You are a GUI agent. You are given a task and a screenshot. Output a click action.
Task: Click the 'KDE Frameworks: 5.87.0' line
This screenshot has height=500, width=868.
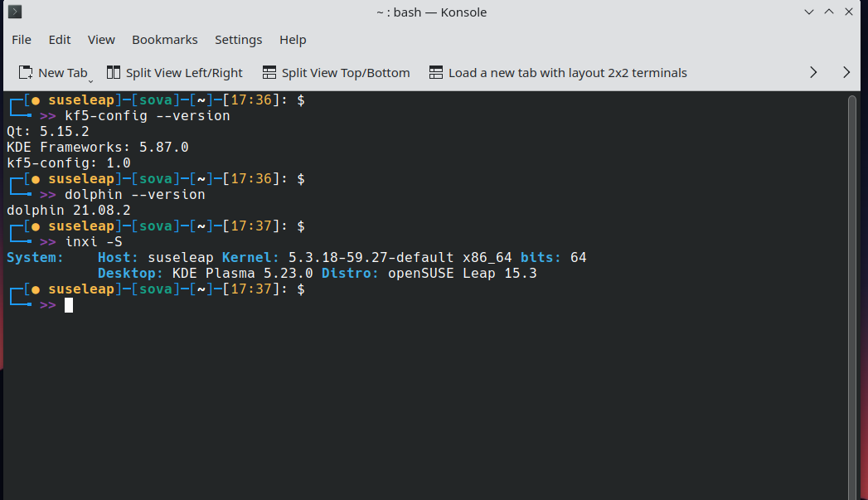(x=98, y=148)
